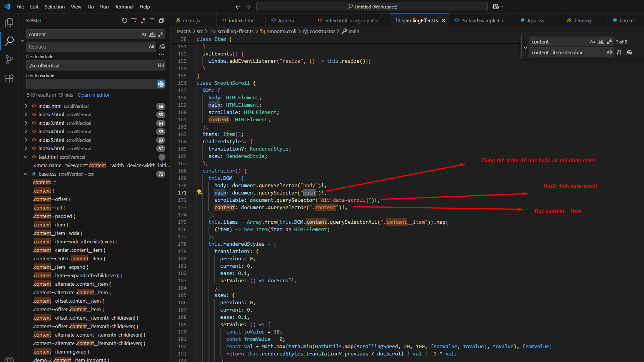Collapse base.css search results group
This screenshot has width=644, height=362.
click(26, 174)
